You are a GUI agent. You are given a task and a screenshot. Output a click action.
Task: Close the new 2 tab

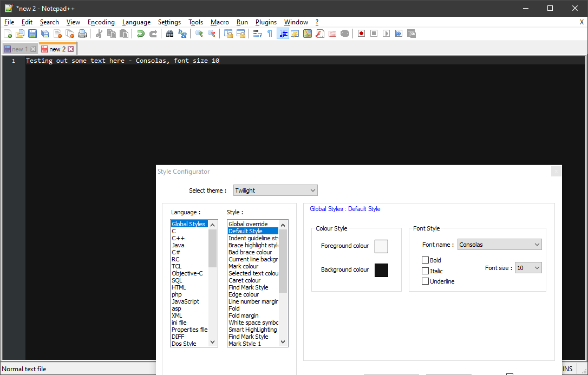(x=70, y=49)
